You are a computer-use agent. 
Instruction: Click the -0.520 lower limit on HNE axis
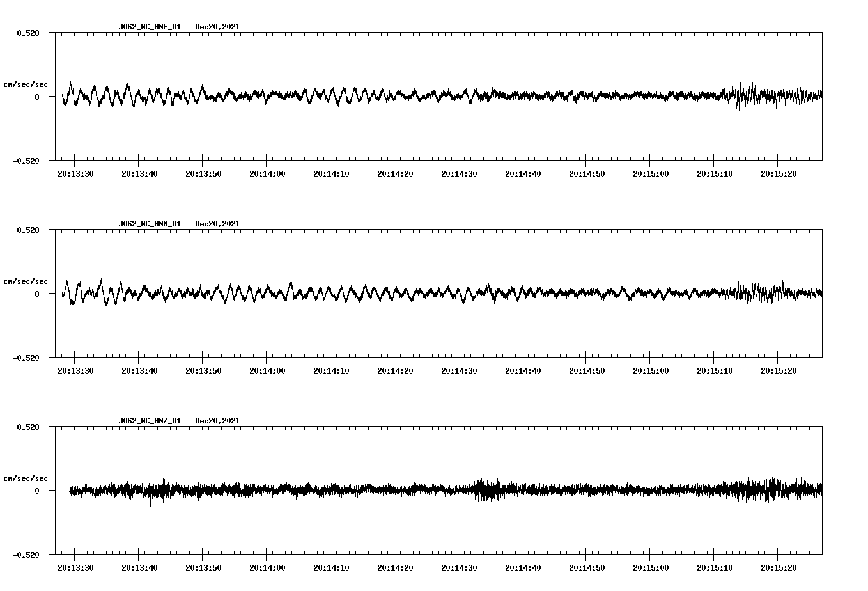click(x=25, y=161)
